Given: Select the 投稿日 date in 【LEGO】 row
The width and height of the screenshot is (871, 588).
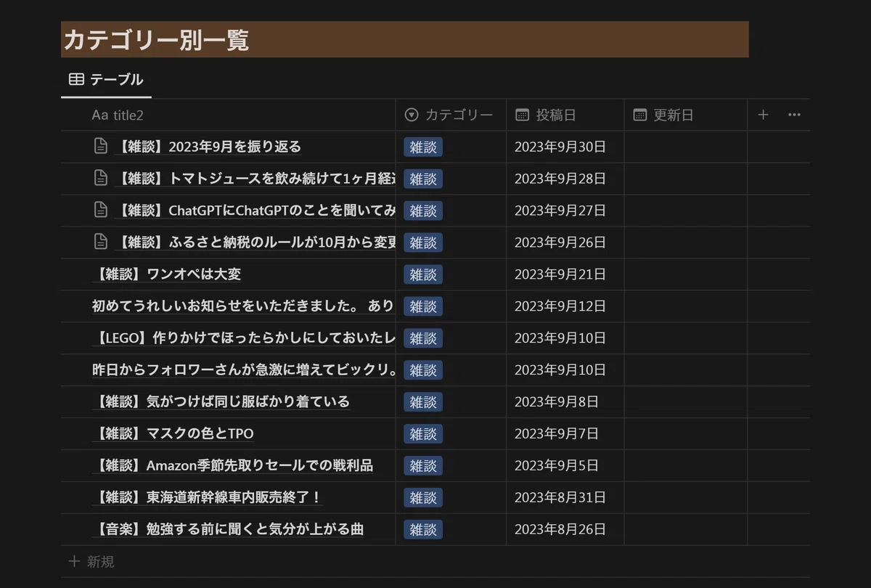Looking at the screenshot, I should [x=560, y=338].
